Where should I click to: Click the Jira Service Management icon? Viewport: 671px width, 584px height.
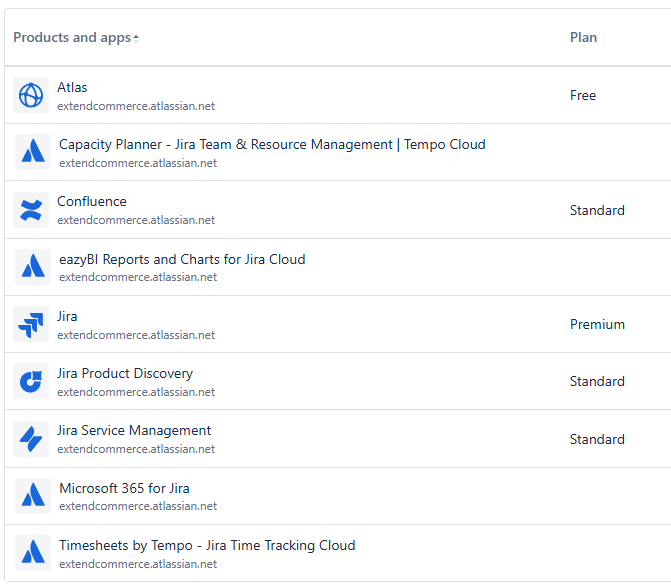(x=31, y=439)
